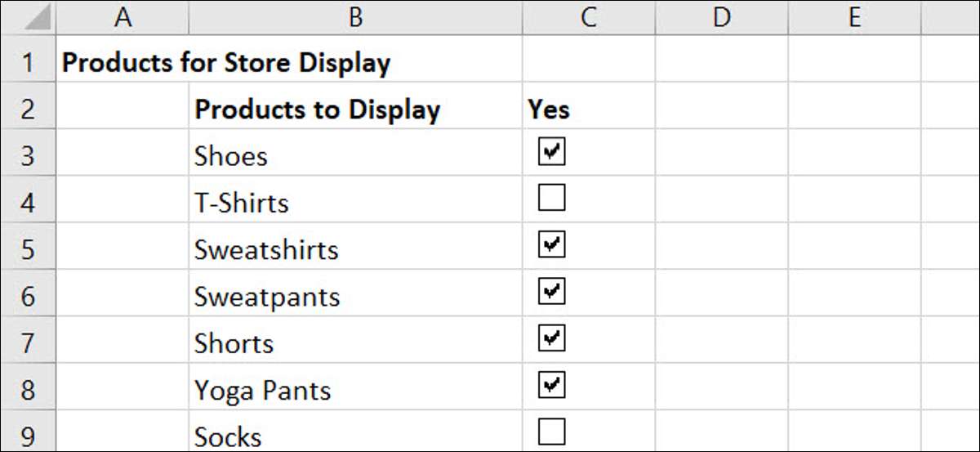Uncheck the Shoes checkbox
The width and height of the screenshot is (980, 452).
pyautogui.click(x=552, y=151)
